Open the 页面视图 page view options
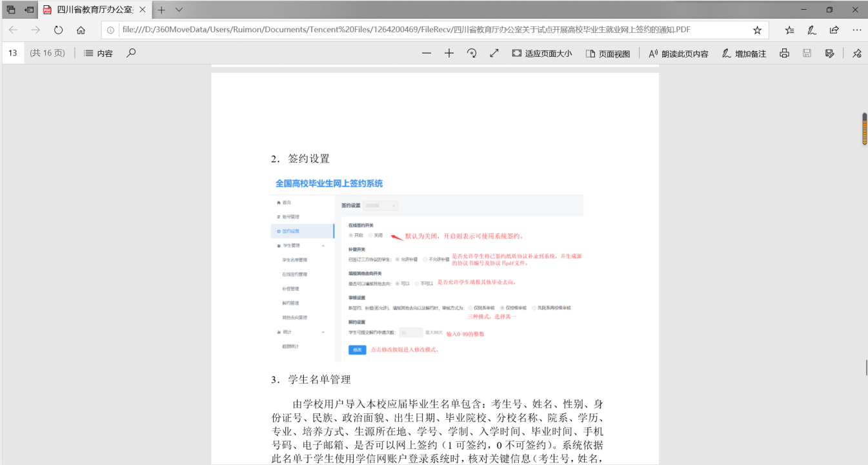 click(x=608, y=54)
